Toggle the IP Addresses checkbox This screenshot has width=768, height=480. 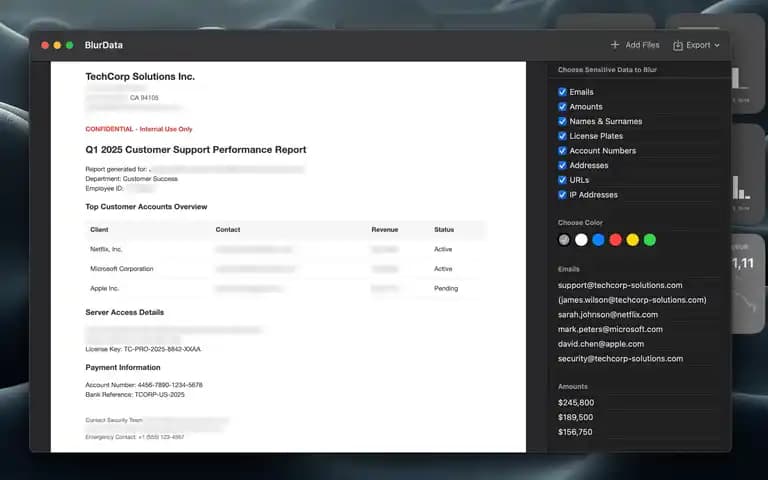point(562,194)
